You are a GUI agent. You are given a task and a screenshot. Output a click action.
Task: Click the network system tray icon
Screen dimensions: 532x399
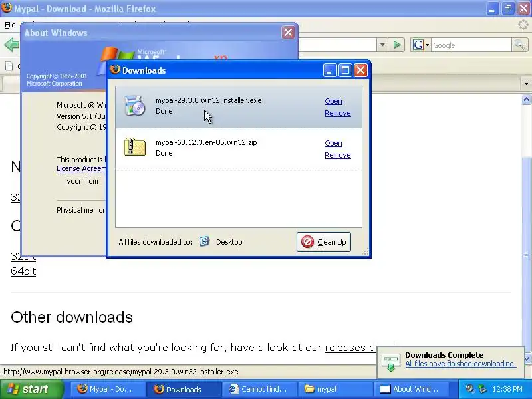click(x=482, y=389)
